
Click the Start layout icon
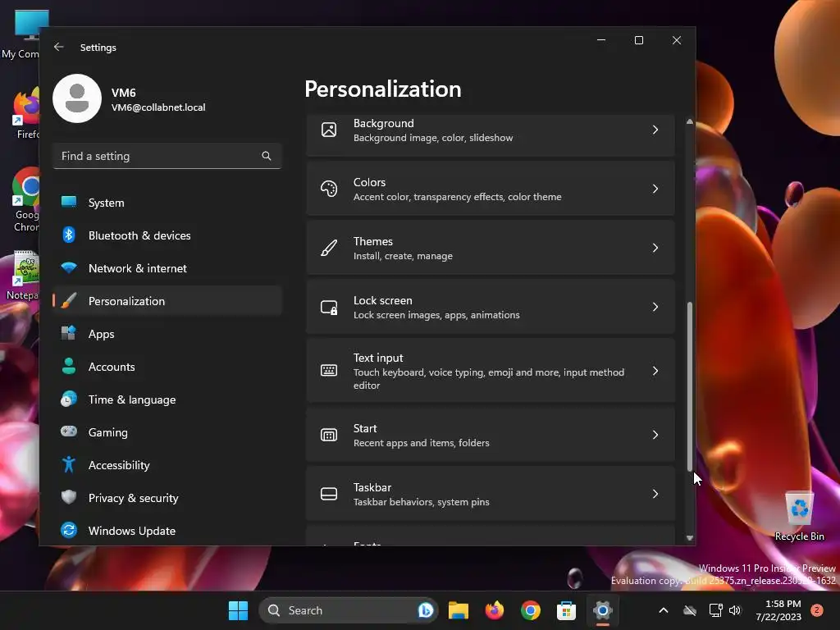pyautogui.click(x=329, y=435)
